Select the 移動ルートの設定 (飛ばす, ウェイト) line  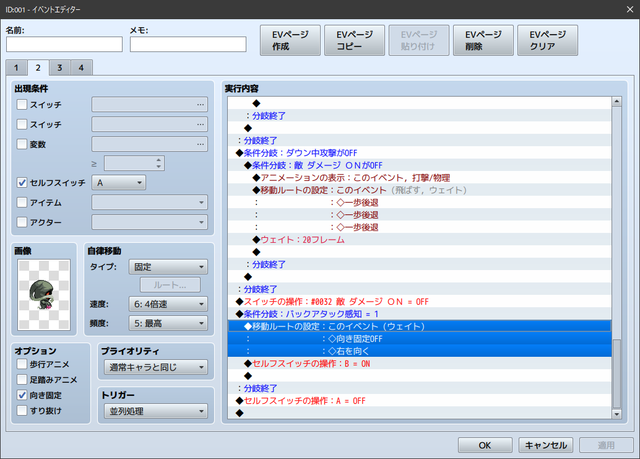click(x=419, y=190)
